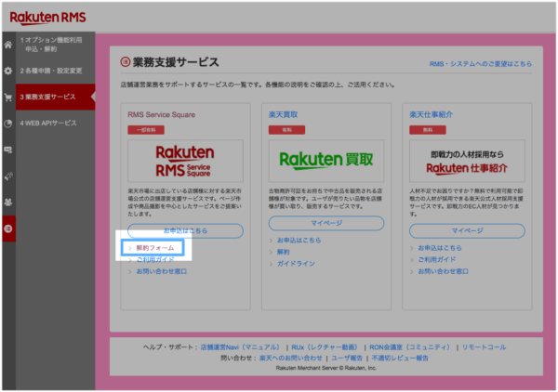Open ご利用ガイド link in 楽天仕事紹介 card

(x=437, y=259)
